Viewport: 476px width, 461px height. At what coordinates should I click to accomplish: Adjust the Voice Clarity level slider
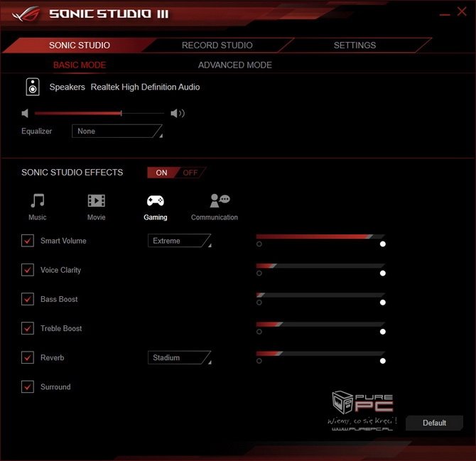pyautogui.click(x=320, y=266)
